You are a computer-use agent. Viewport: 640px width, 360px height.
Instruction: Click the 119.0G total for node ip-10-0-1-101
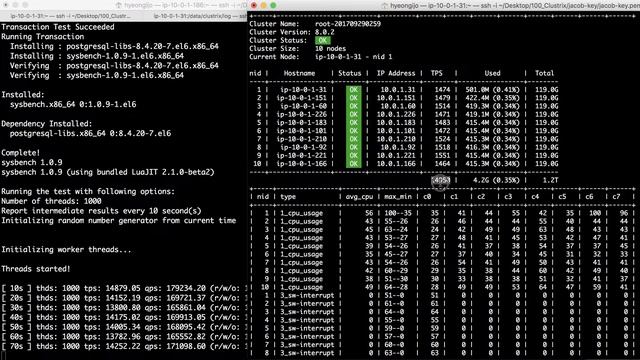[547, 131]
